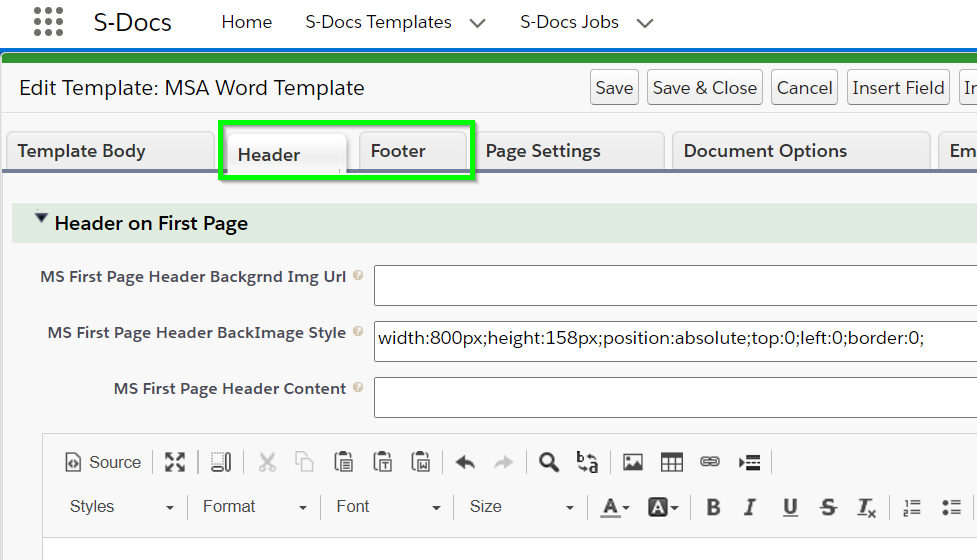Click the Increase Indent icon
This screenshot has width=977, height=560.
749,462
